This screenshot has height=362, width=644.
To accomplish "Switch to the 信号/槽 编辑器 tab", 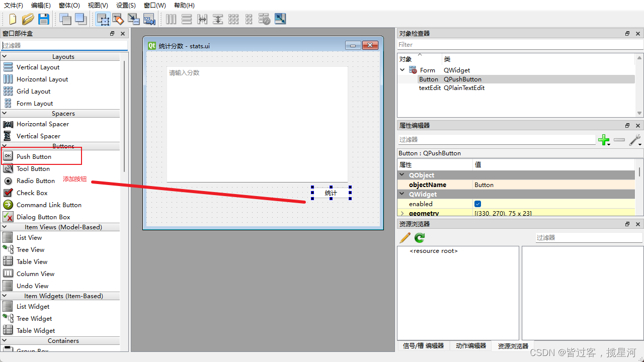I will point(423,346).
